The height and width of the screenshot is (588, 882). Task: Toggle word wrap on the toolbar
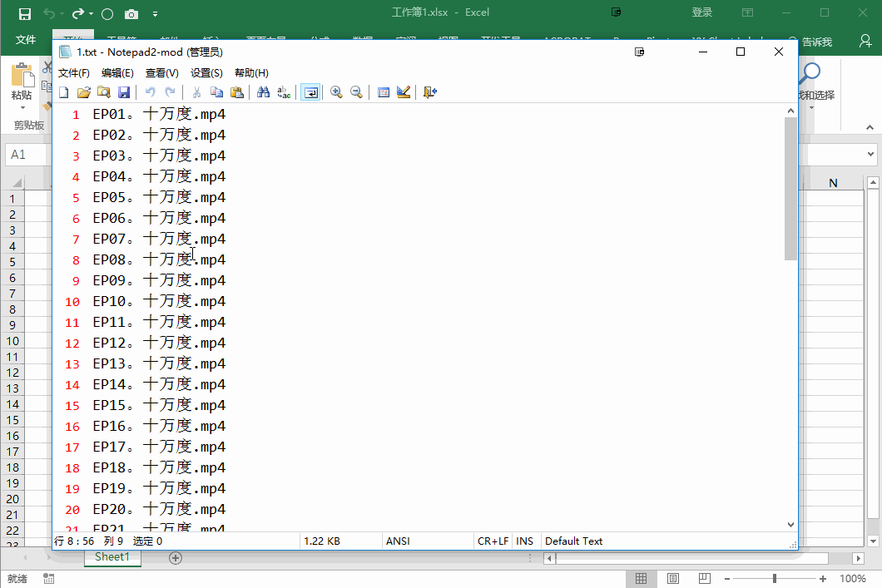310,91
